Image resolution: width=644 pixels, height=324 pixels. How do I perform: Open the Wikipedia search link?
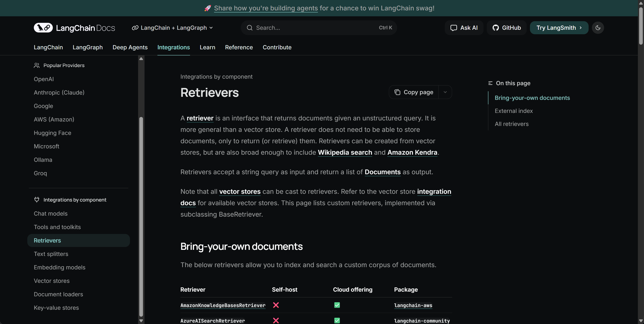tap(345, 152)
